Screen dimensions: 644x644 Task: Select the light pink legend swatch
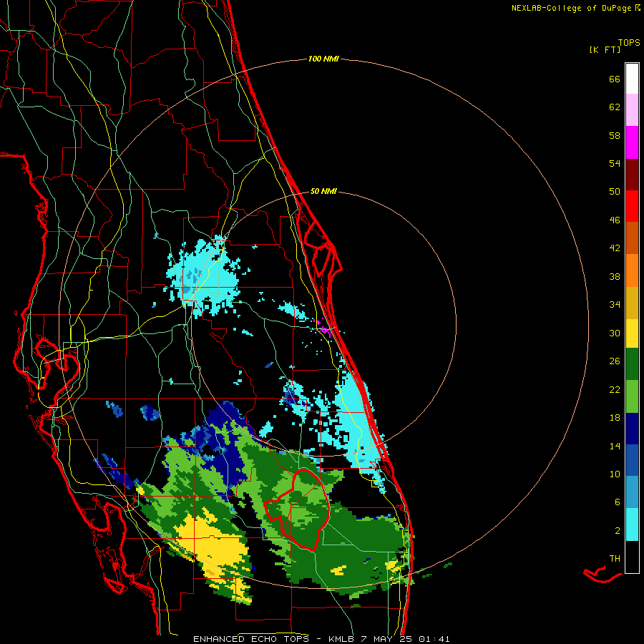coord(632,109)
